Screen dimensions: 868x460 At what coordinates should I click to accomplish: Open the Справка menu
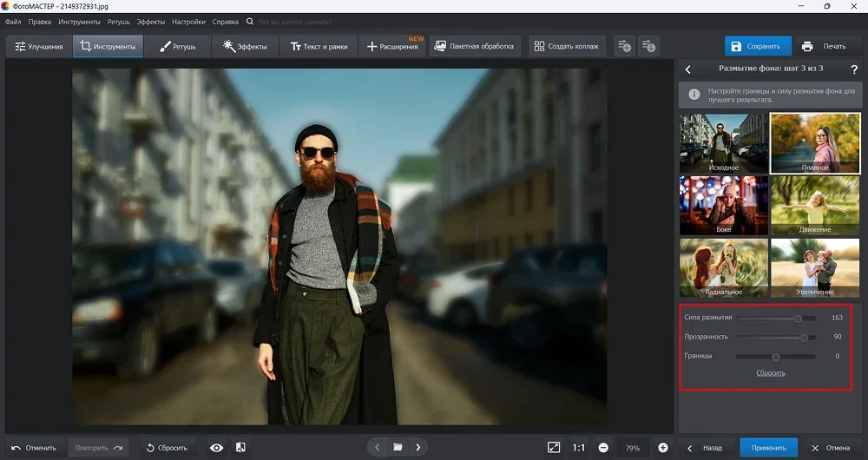tap(226, 22)
